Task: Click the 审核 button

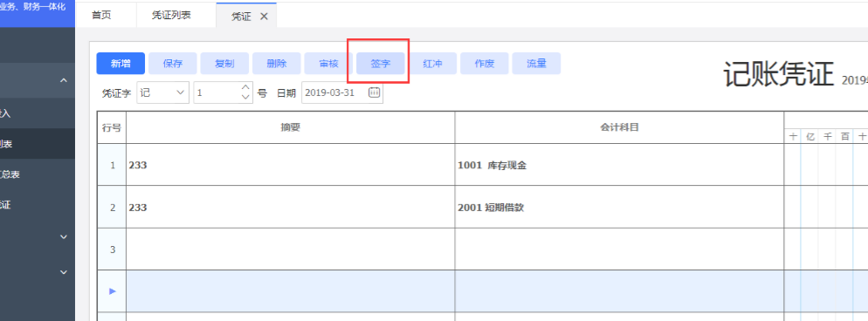Action: [x=329, y=64]
